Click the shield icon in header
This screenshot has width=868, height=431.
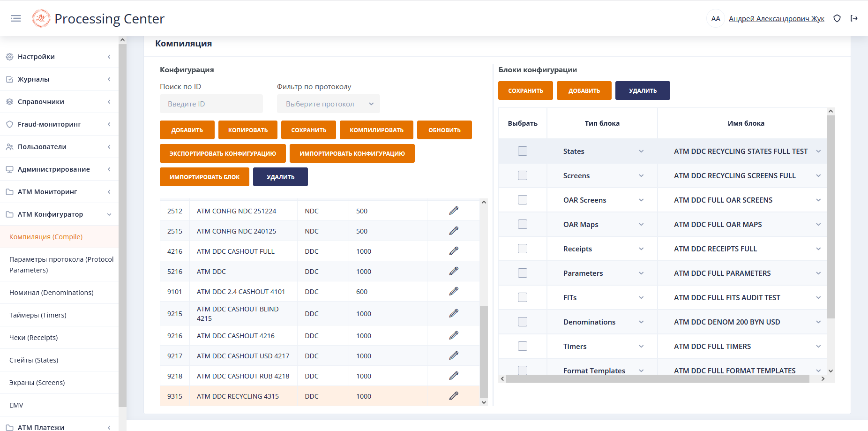[x=837, y=18]
